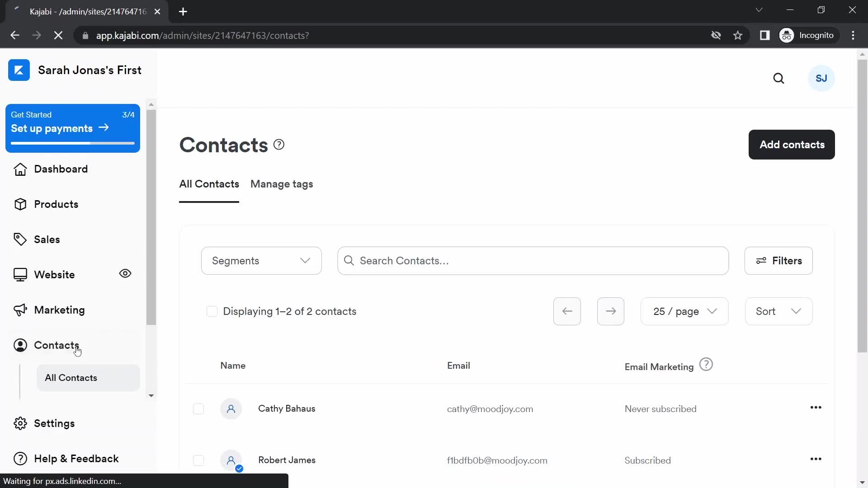Click the Add contacts button
Viewport: 868px width, 488px height.
(x=792, y=144)
